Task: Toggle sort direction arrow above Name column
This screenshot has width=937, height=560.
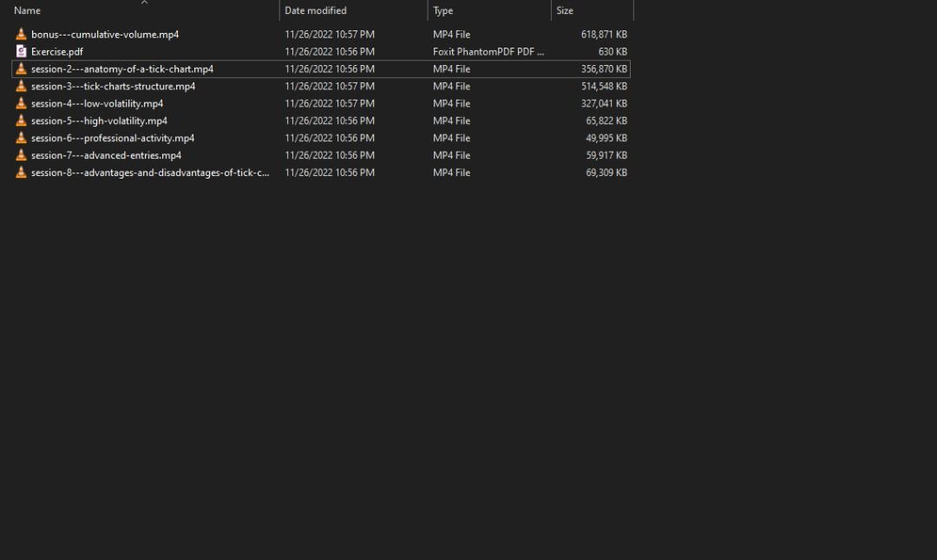Action: tap(144, 3)
